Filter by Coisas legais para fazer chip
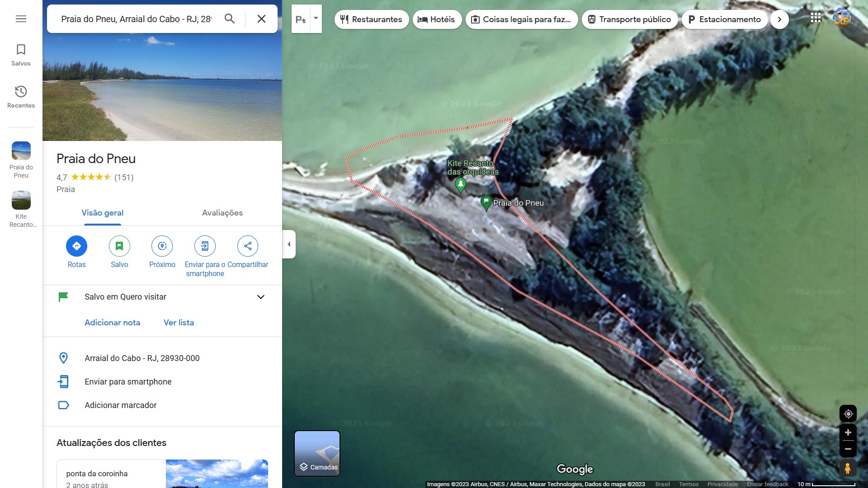 (x=522, y=19)
